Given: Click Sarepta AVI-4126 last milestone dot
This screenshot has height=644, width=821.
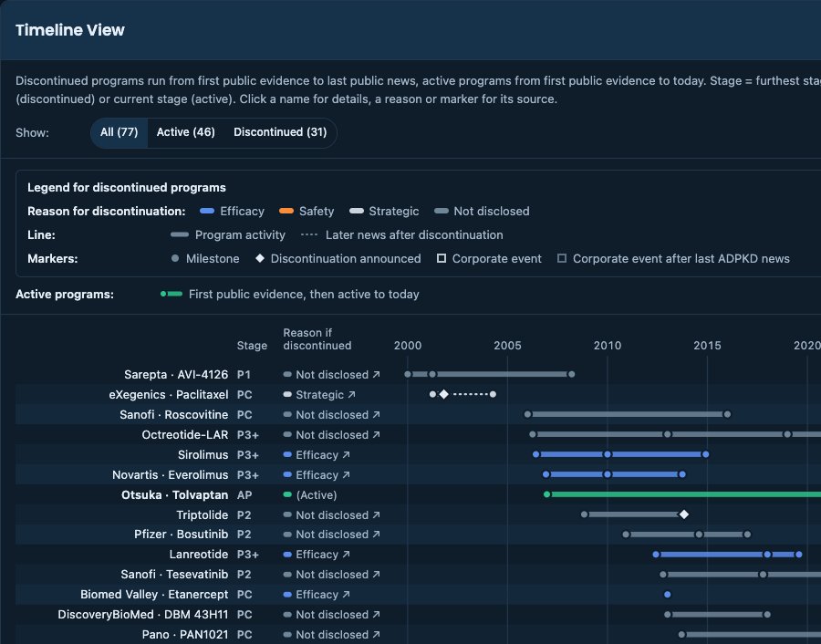Looking at the screenshot, I should 572,374.
